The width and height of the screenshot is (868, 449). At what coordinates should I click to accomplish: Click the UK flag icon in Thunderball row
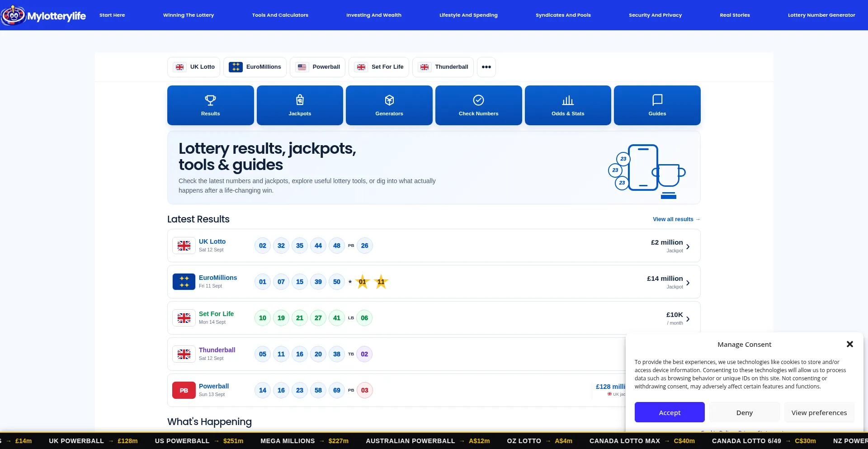184,354
